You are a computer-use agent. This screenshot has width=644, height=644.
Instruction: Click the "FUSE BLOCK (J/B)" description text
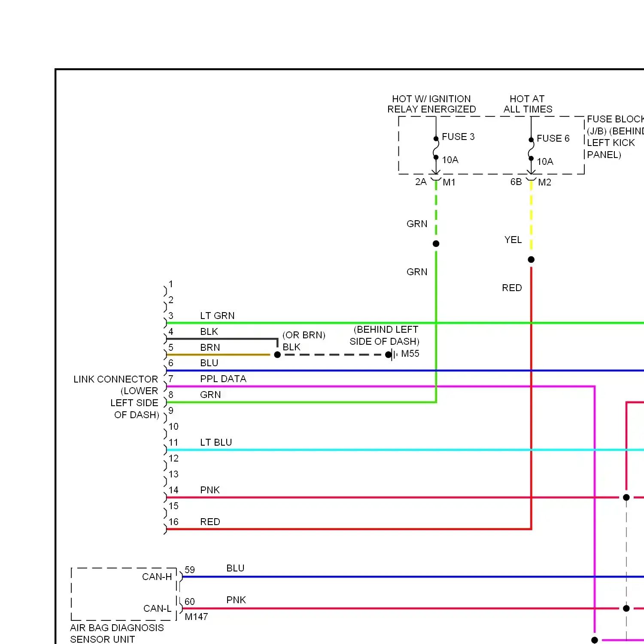tap(615, 137)
